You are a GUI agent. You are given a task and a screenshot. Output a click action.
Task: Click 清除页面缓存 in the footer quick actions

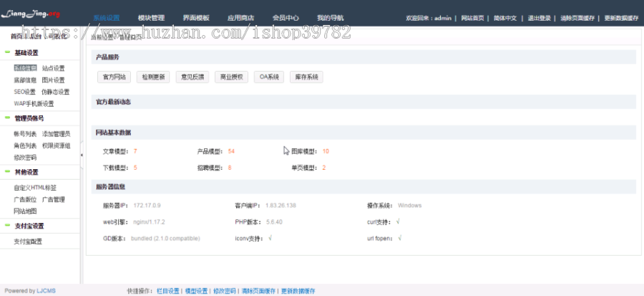(x=259, y=291)
